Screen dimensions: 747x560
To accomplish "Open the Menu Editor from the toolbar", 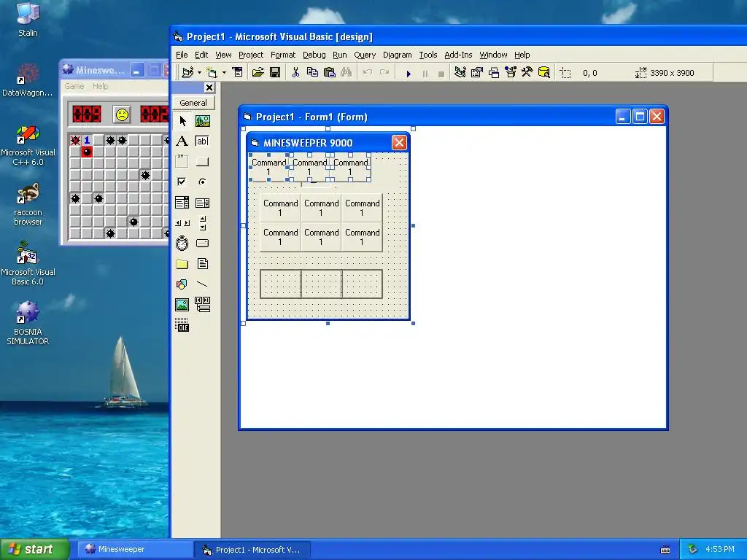I will coord(237,72).
